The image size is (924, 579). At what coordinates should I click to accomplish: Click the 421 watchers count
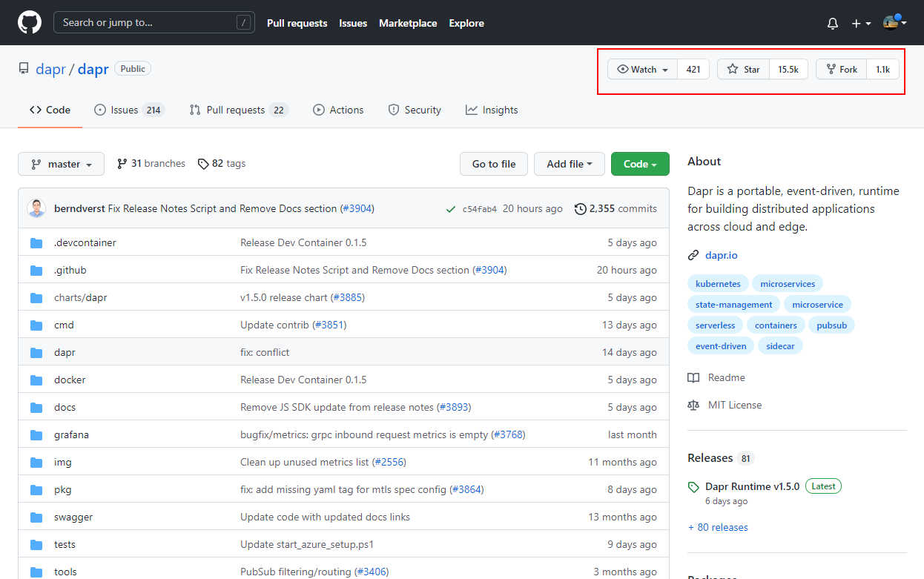(x=693, y=69)
